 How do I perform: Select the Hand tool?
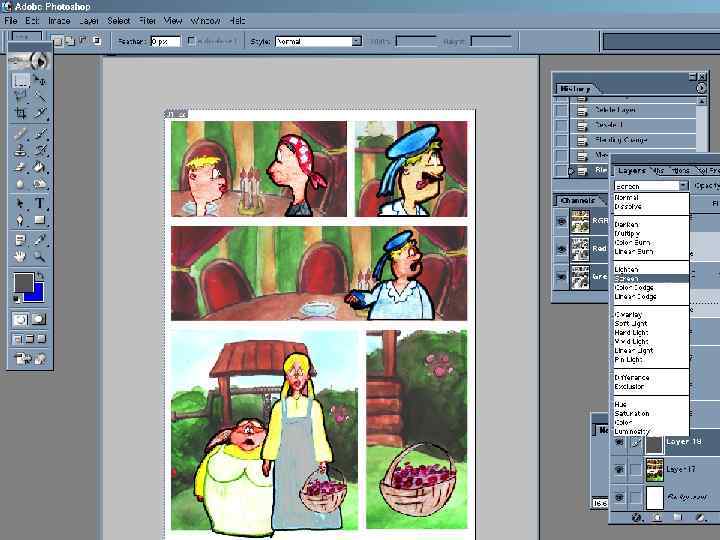pos(20,256)
